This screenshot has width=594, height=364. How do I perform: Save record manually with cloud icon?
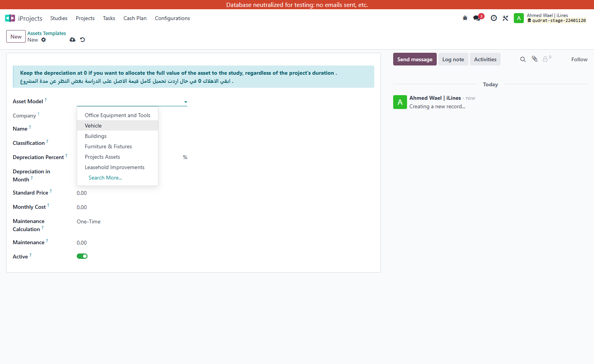pyautogui.click(x=72, y=40)
